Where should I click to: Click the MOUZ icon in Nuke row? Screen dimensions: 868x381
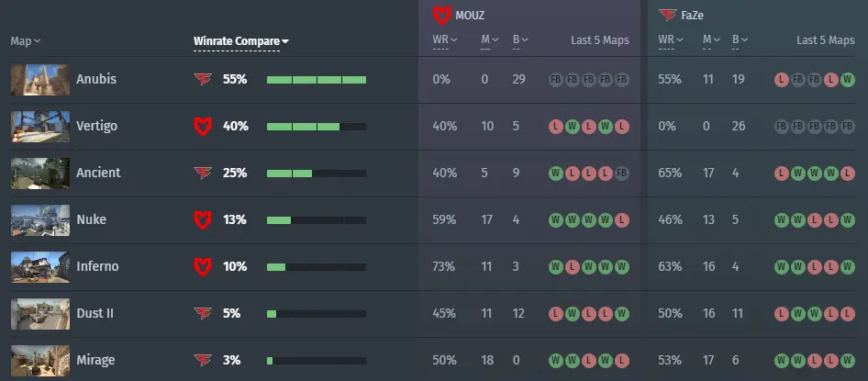click(203, 219)
